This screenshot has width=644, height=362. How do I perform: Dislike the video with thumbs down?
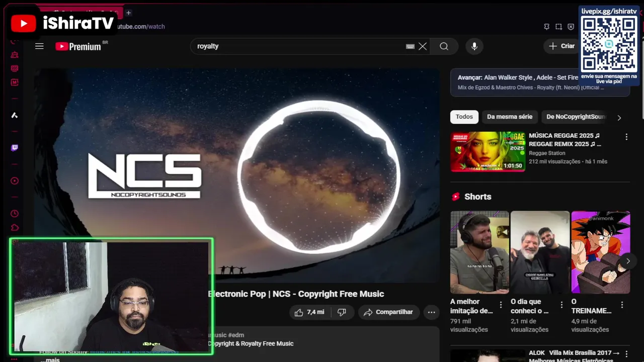click(x=342, y=312)
